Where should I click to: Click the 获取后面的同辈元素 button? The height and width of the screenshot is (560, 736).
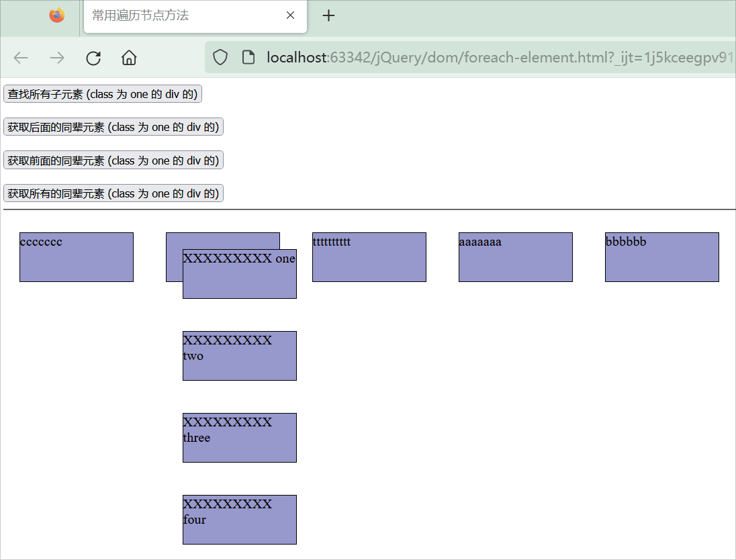[x=113, y=127]
